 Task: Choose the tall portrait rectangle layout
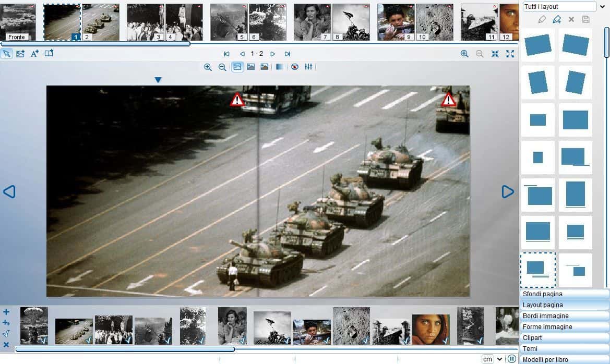(x=576, y=195)
